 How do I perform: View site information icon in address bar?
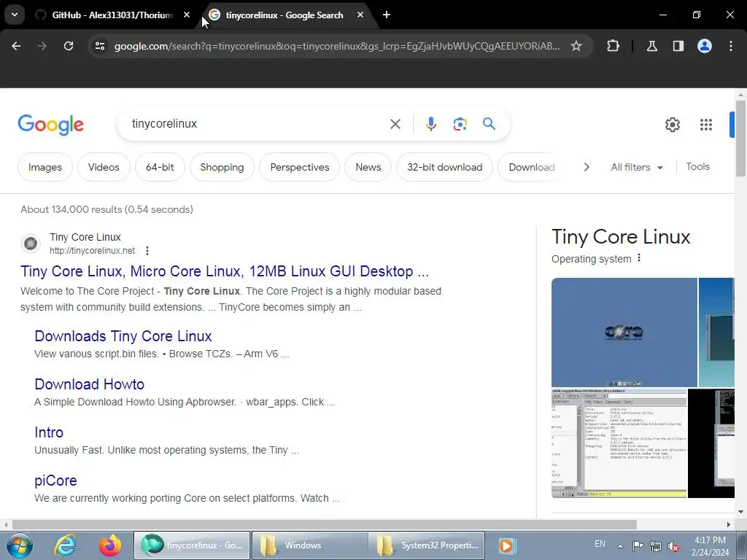click(99, 46)
